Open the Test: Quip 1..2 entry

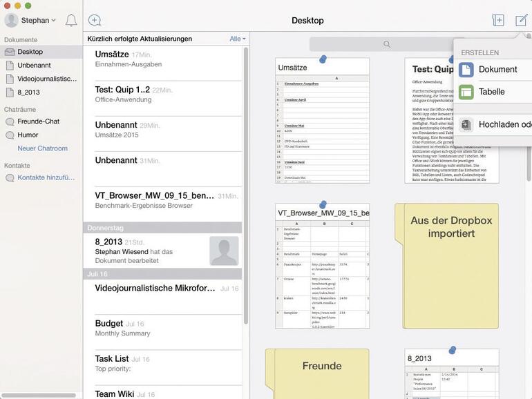tap(163, 98)
